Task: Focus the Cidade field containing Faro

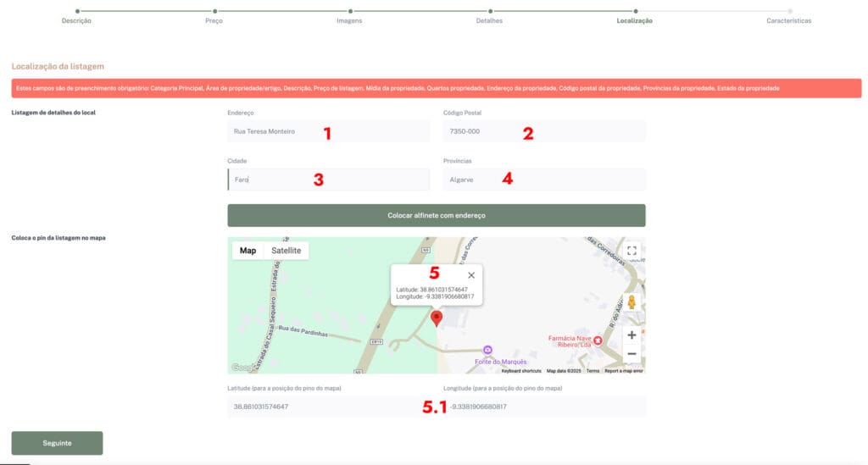Action: (328, 180)
